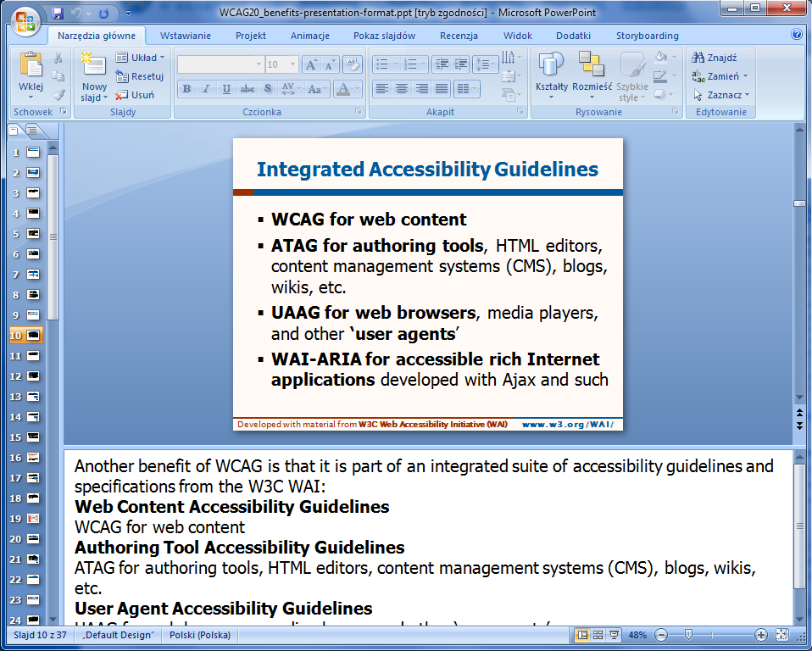Expand the numbering list dropdown
812x651 pixels.
coord(424,64)
